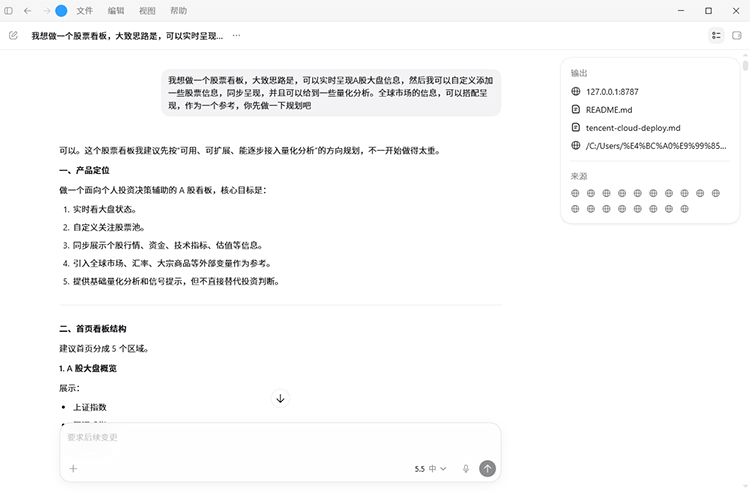750x492 pixels.
Task: Jump to latest with down-arrow button
Action: (280, 399)
